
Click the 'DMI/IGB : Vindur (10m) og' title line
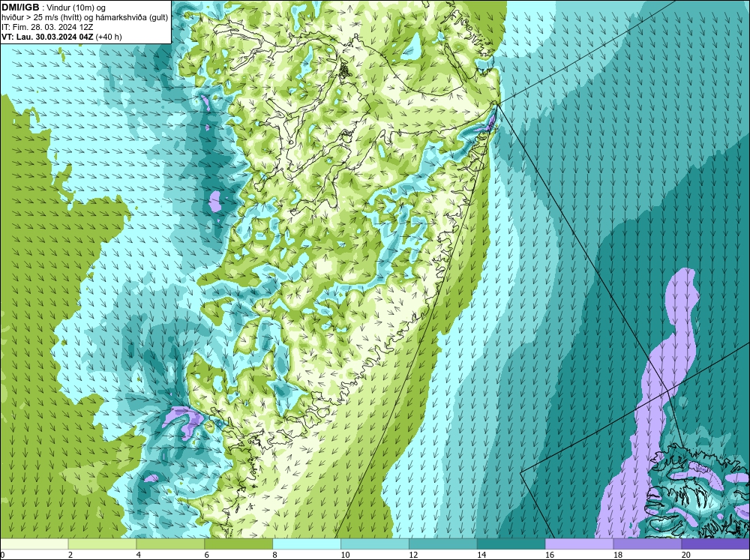(54, 7)
